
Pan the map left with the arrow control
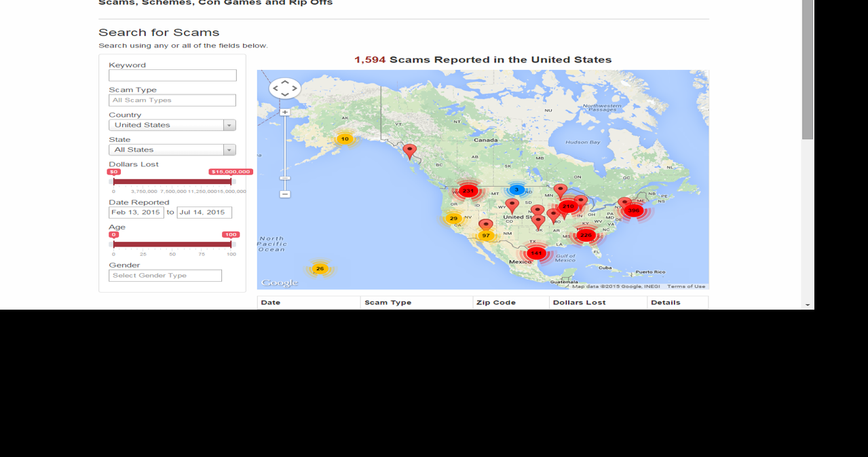click(x=276, y=89)
